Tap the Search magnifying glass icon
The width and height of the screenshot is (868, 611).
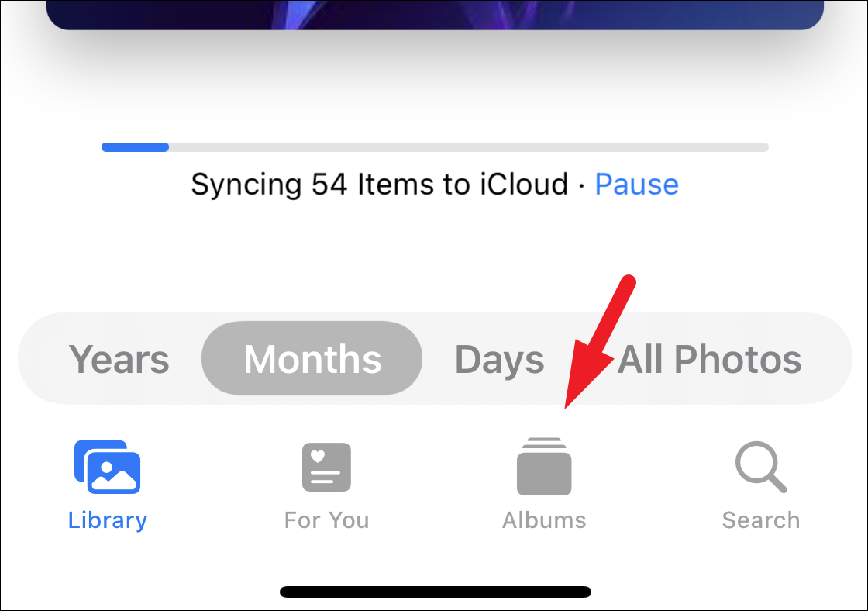(x=761, y=467)
